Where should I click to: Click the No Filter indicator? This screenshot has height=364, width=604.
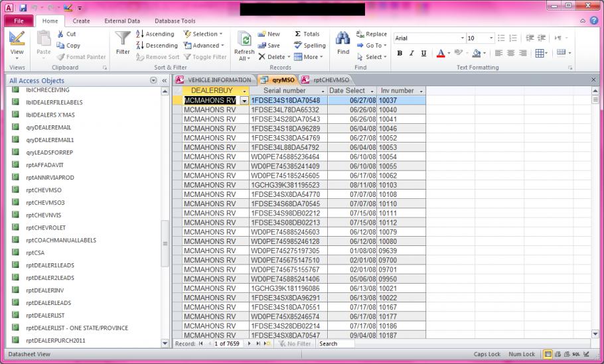pyautogui.click(x=294, y=343)
